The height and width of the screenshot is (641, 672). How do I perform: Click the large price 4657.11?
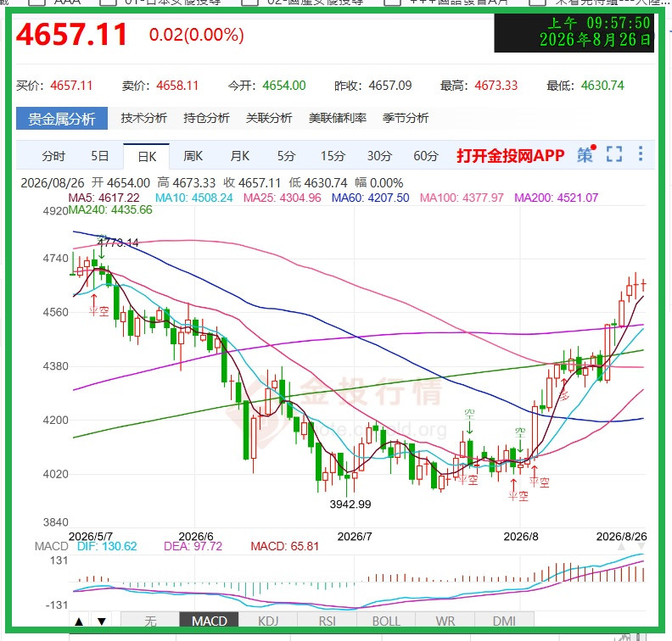coord(71,34)
